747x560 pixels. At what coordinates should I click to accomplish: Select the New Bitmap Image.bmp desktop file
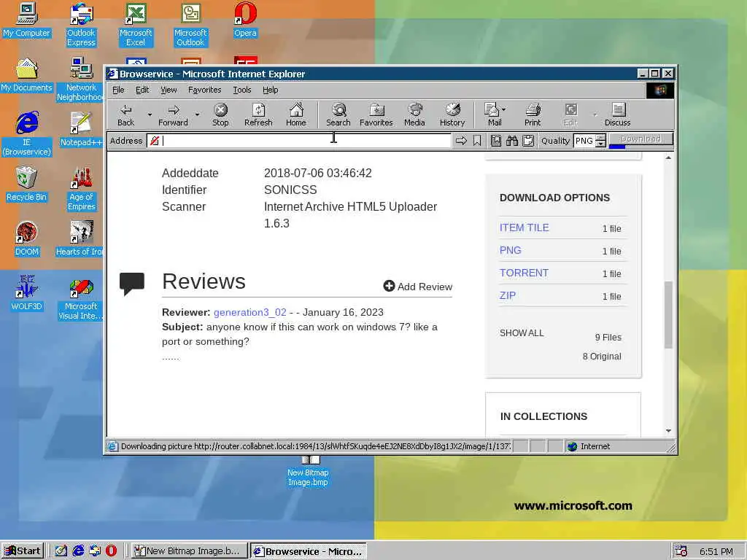309,472
